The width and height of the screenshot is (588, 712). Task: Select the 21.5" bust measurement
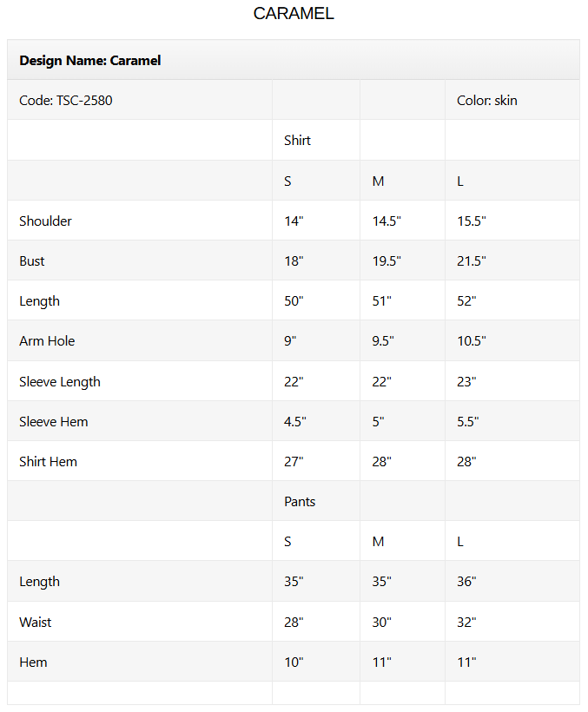[472, 261]
